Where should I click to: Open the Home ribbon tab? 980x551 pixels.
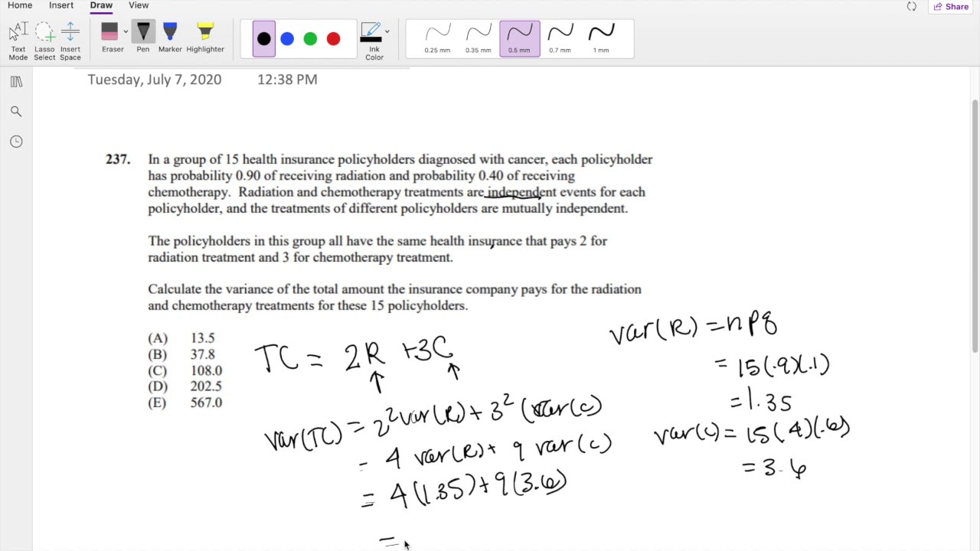tap(20, 5)
